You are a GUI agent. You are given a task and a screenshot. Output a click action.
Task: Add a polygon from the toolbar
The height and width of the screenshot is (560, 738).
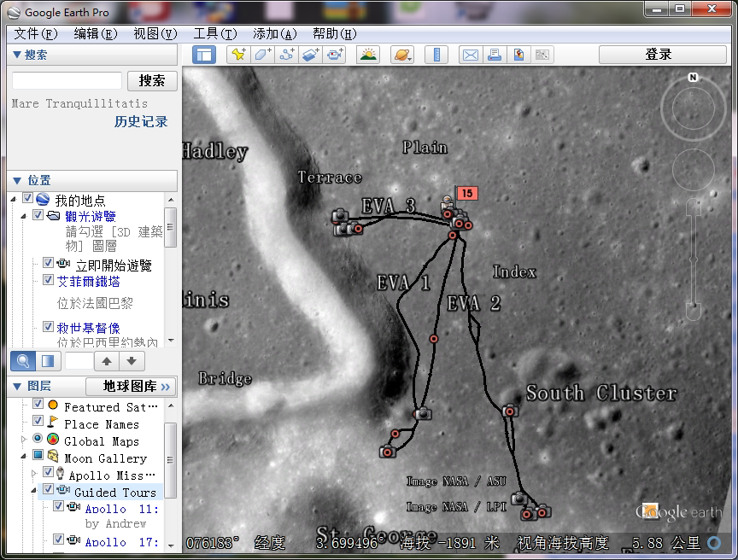point(262,55)
